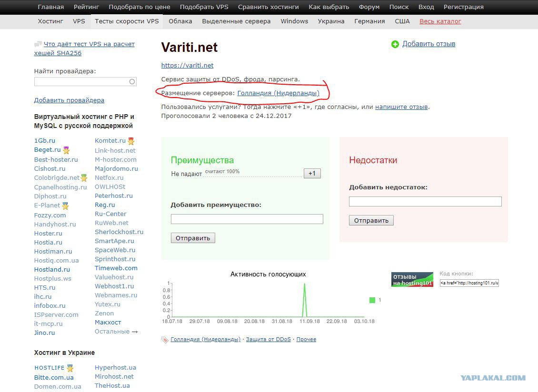Click the green plus icon beside Добавить отзыв

[395, 44]
